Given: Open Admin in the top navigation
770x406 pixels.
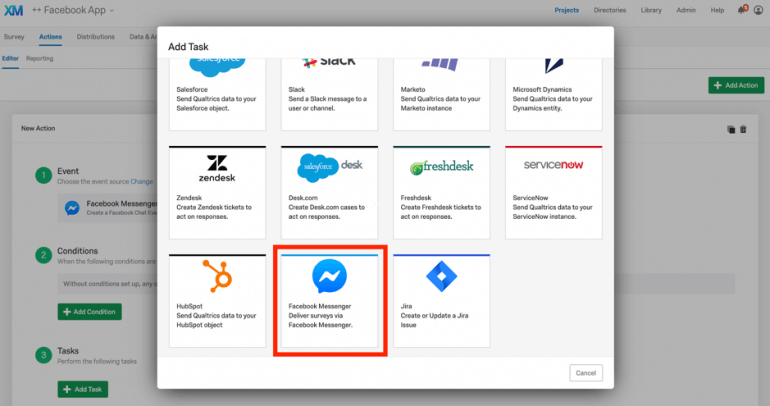Looking at the screenshot, I should [x=686, y=10].
